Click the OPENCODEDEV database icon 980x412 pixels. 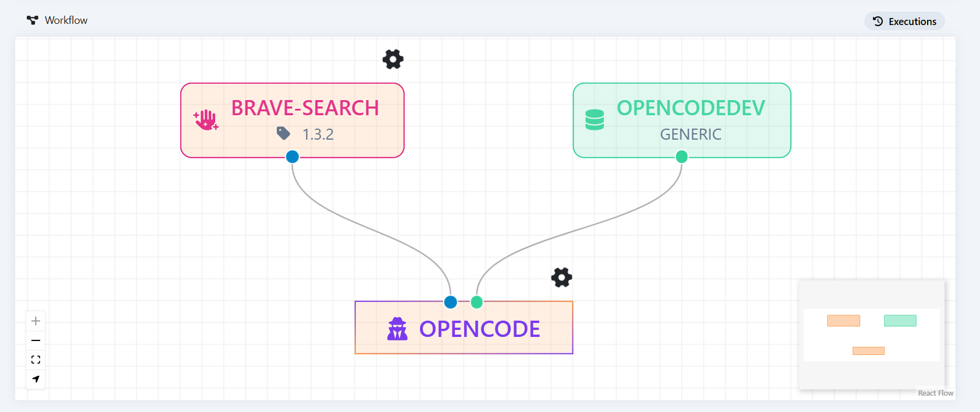(594, 120)
